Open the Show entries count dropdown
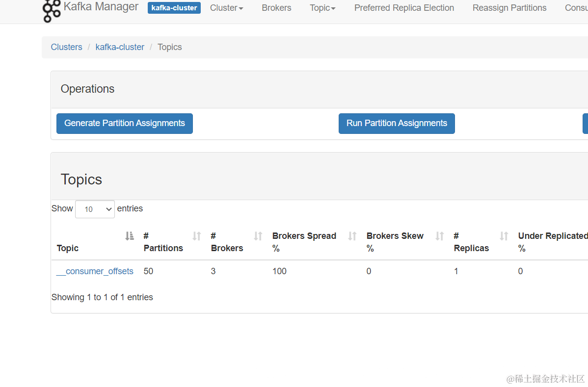Viewport: 588px width, 387px height. click(x=95, y=209)
